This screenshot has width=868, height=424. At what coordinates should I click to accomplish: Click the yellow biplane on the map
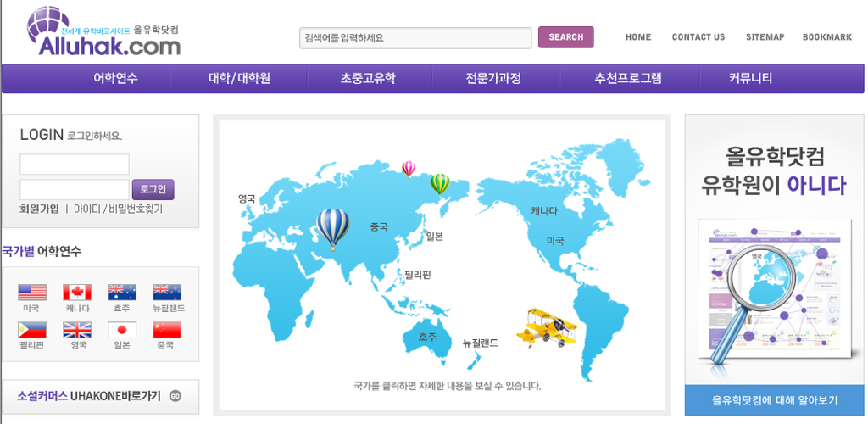pos(546,327)
